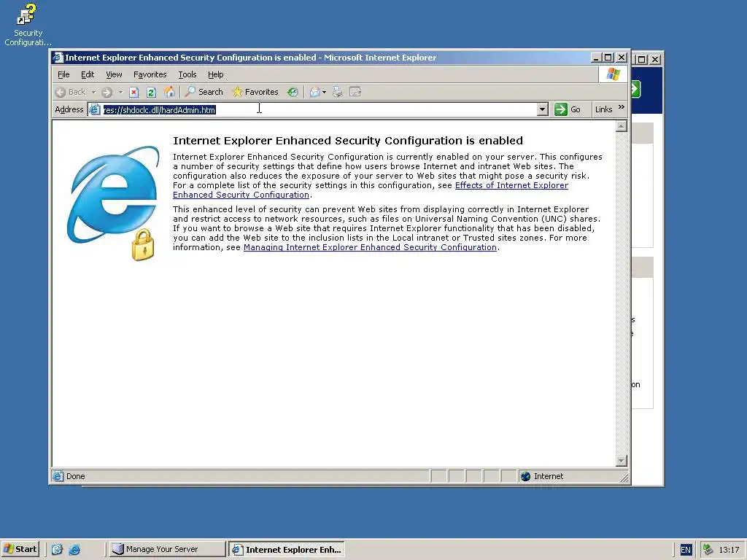
Task: Open the Tools menu
Action: [187, 74]
